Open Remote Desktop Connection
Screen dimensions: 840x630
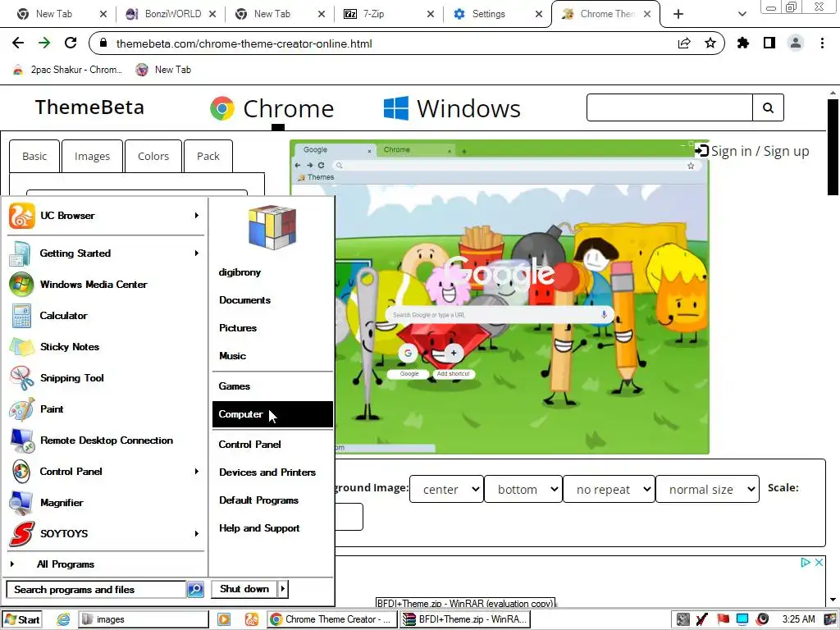(x=105, y=440)
